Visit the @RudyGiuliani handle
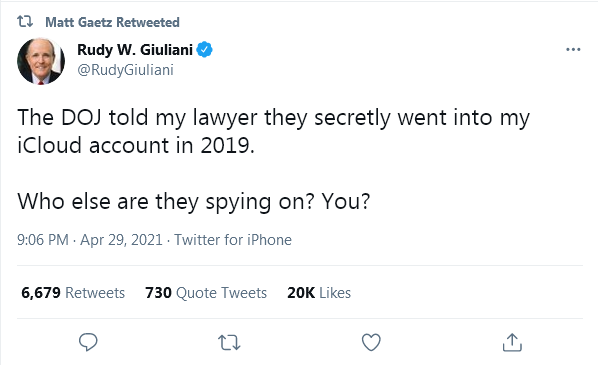 pos(125,70)
